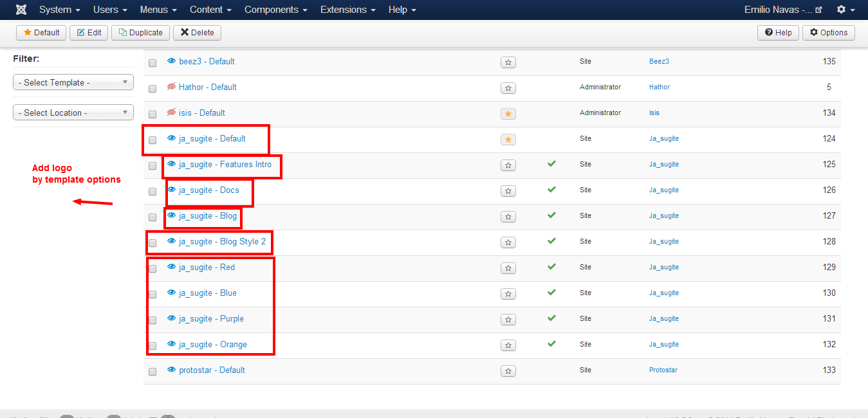The width and height of the screenshot is (868, 418).
Task: Preview eye icon for beez3 - Default
Action: point(171,61)
